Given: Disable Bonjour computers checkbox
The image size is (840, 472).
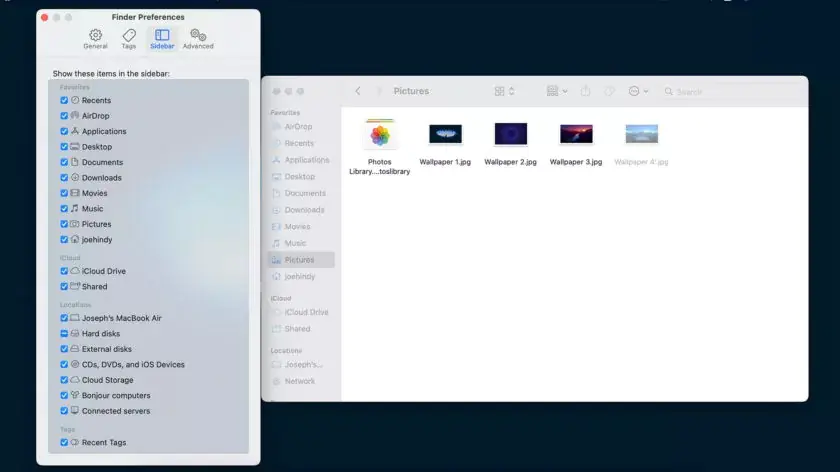Looking at the screenshot, I should pyautogui.click(x=64, y=396).
